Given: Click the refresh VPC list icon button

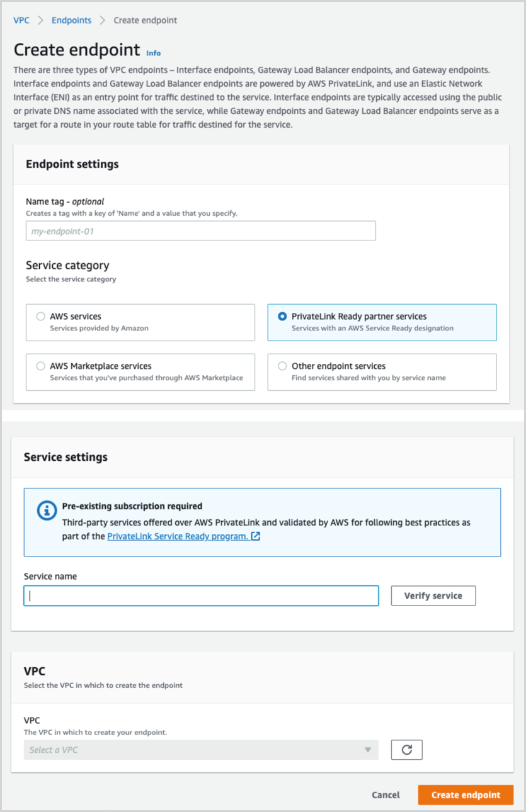Looking at the screenshot, I should click(x=406, y=750).
